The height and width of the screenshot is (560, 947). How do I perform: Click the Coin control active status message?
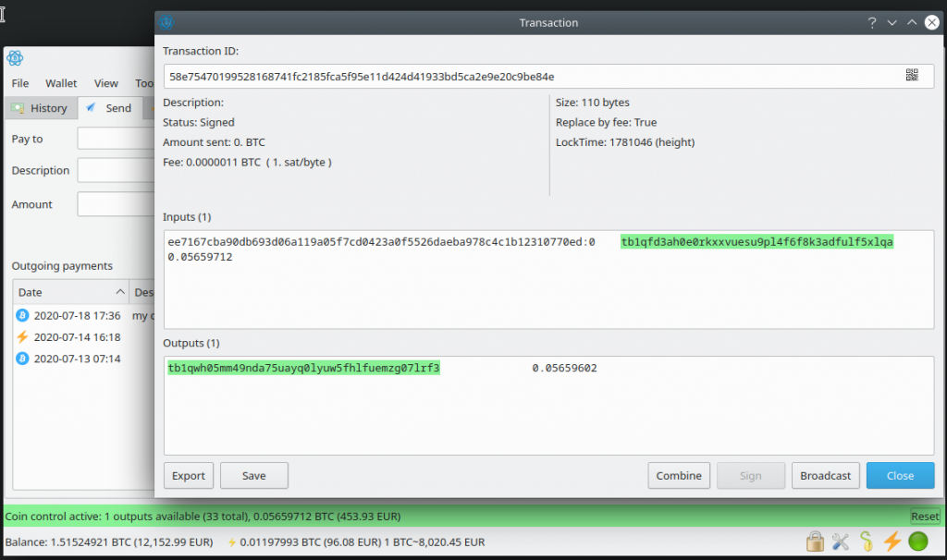pos(203,517)
